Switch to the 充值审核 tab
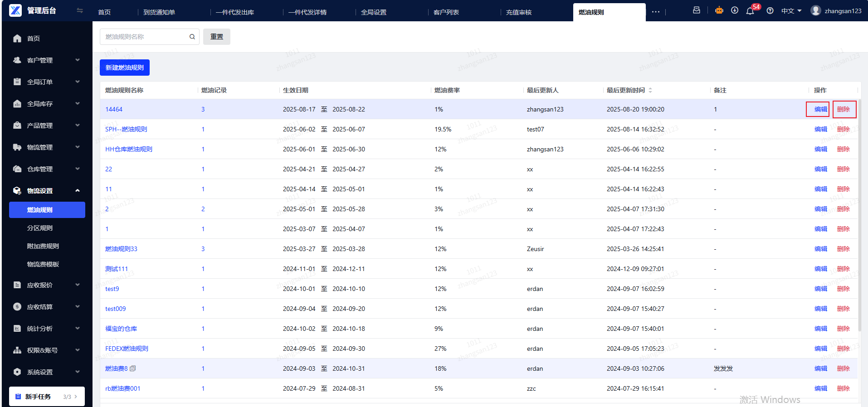Image resolution: width=868 pixels, height=407 pixels. 519,12
